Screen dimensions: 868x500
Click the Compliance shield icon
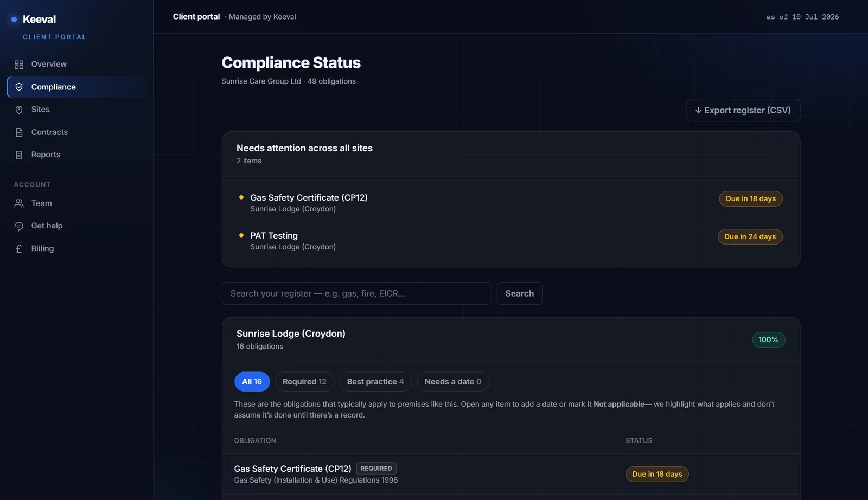[x=19, y=87]
